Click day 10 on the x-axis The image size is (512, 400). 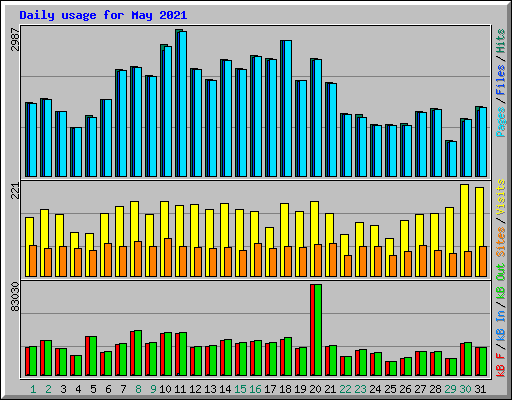(165, 389)
